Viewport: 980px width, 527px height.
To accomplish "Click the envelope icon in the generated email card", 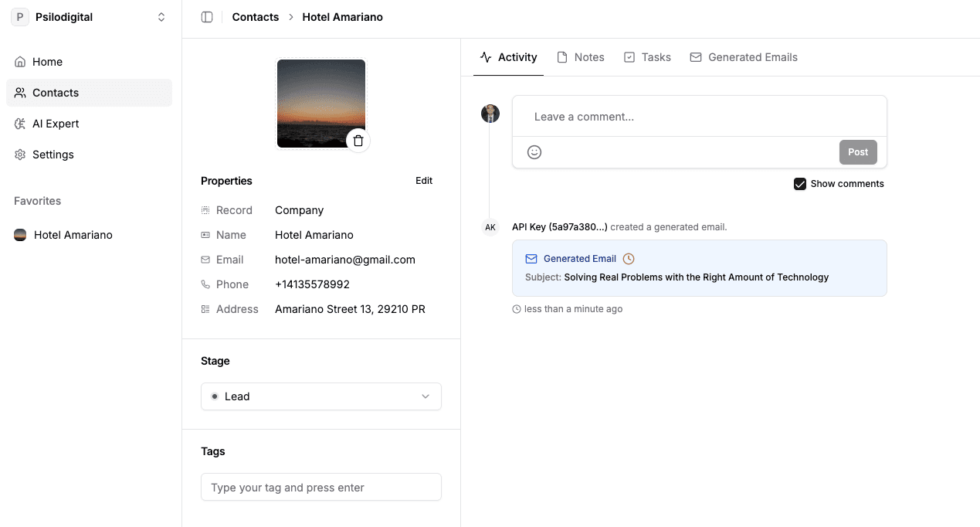I will 531,259.
